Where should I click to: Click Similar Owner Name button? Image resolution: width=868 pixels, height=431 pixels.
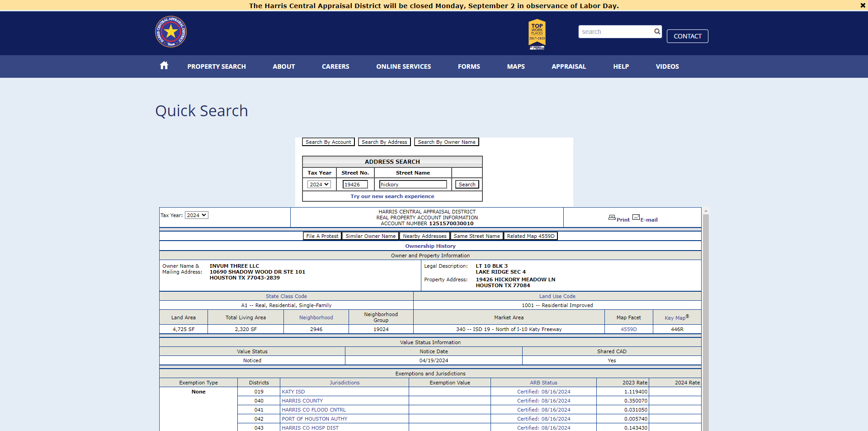pos(371,236)
